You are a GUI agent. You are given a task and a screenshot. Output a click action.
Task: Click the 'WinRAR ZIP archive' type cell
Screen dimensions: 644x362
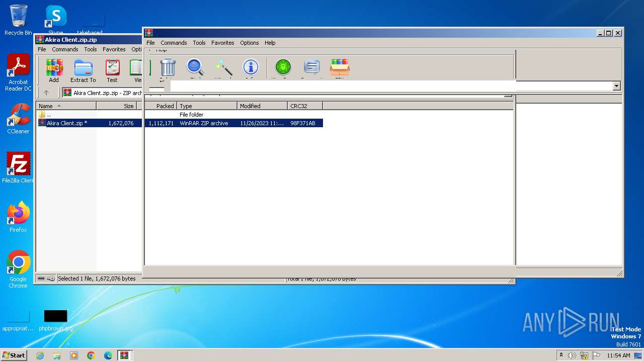pyautogui.click(x=204, y=123)
